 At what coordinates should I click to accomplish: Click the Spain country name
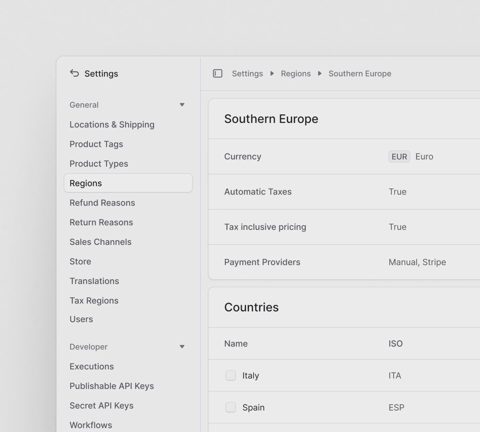point(253,408)
